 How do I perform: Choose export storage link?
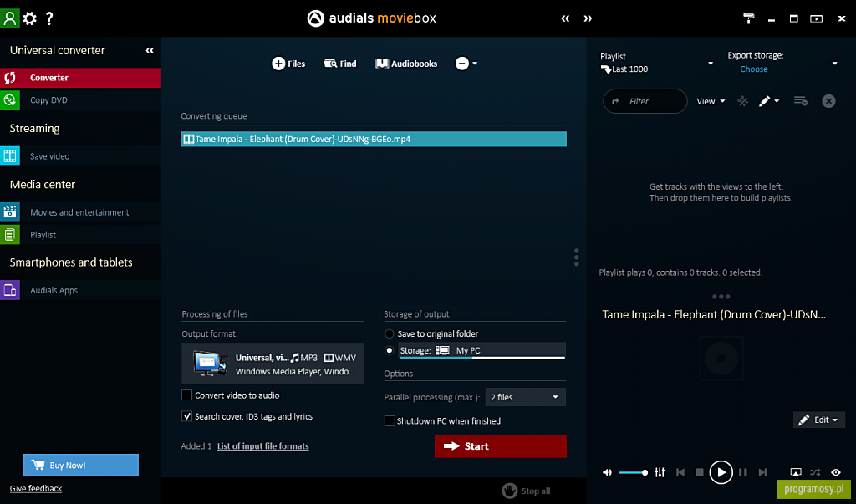pos(754,69)
